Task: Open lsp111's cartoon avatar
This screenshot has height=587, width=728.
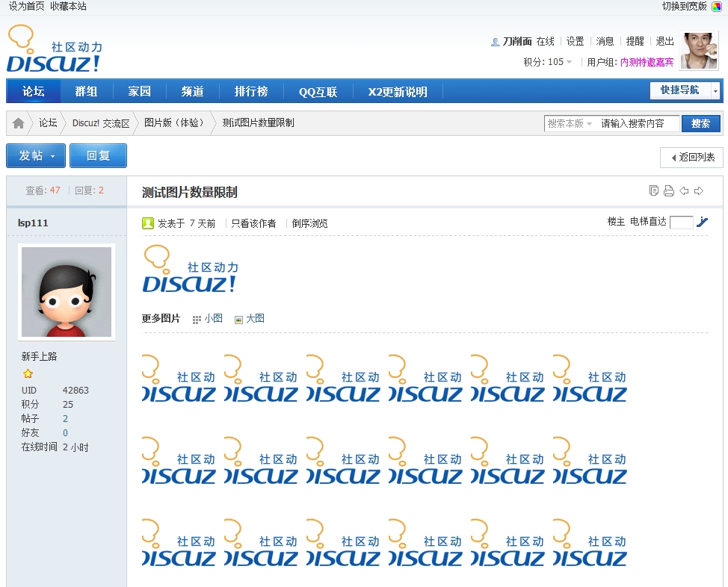Action: tap(67, 292)
